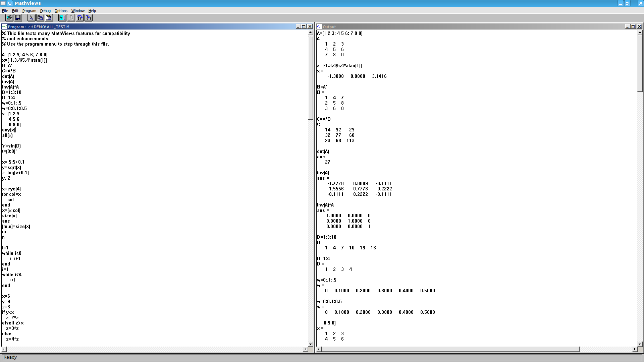Maximize the Program editor window
Image resolution: width=644 pixels, height=362 pixels.
pyautogui.click(x=304, y=26)
